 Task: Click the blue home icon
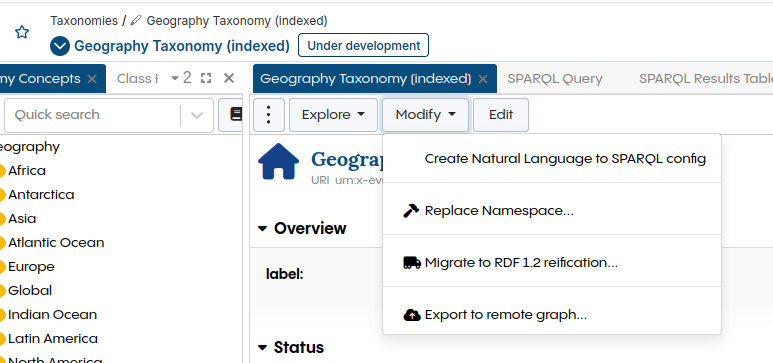click(x=279, y=161)
